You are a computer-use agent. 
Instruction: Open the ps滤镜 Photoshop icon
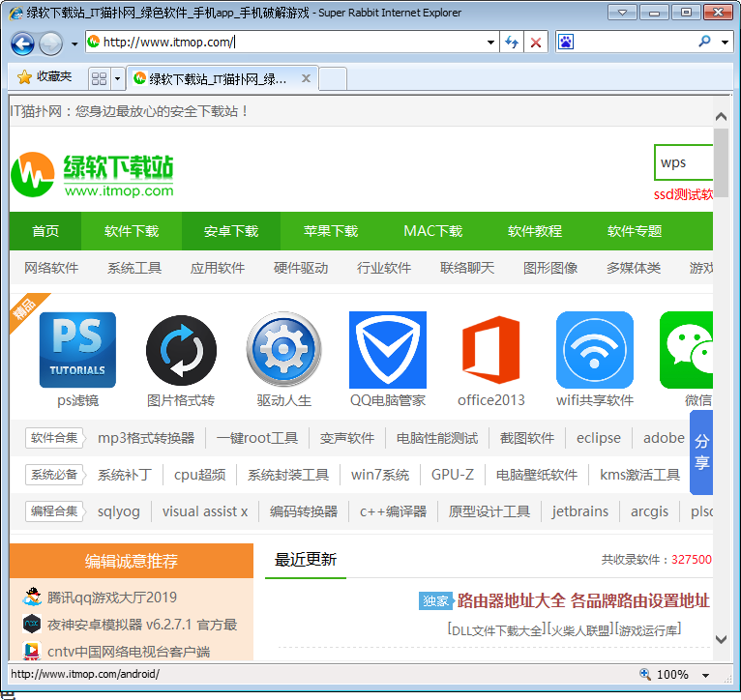77,350
